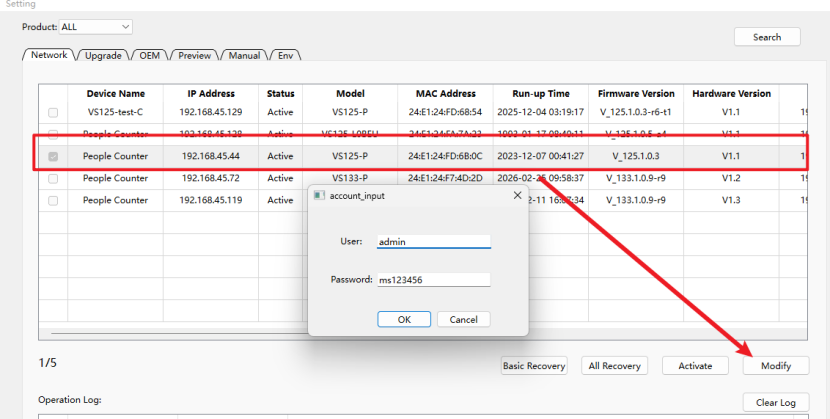
Task: Open the Preview tab
Action: click(194, 56)
